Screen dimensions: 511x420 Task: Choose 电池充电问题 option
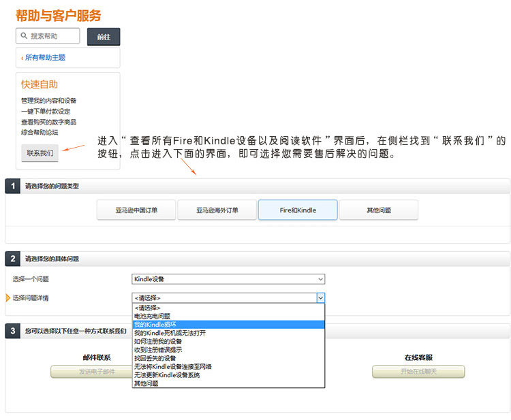(x=228, y=316)
